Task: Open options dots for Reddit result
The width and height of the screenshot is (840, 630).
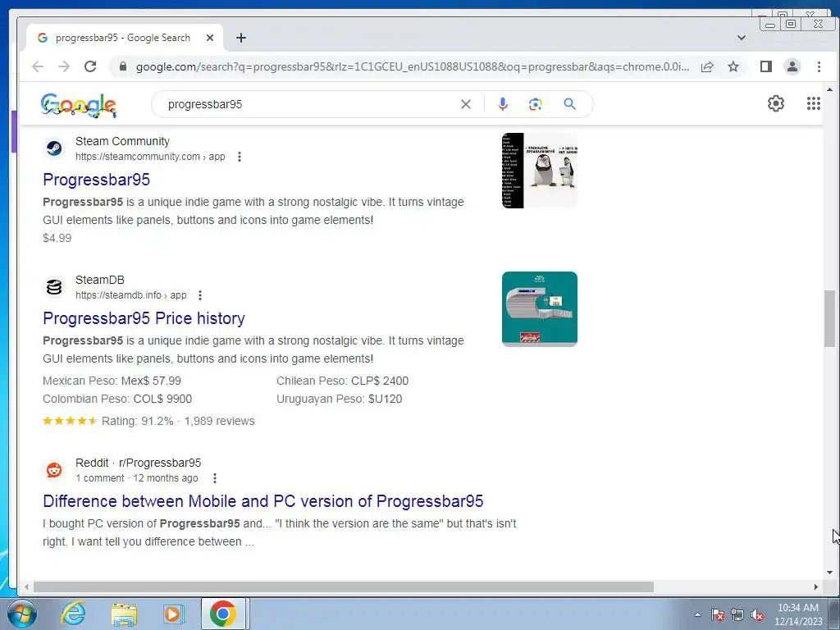Action: pyautogui.click(x=215, y=478)
